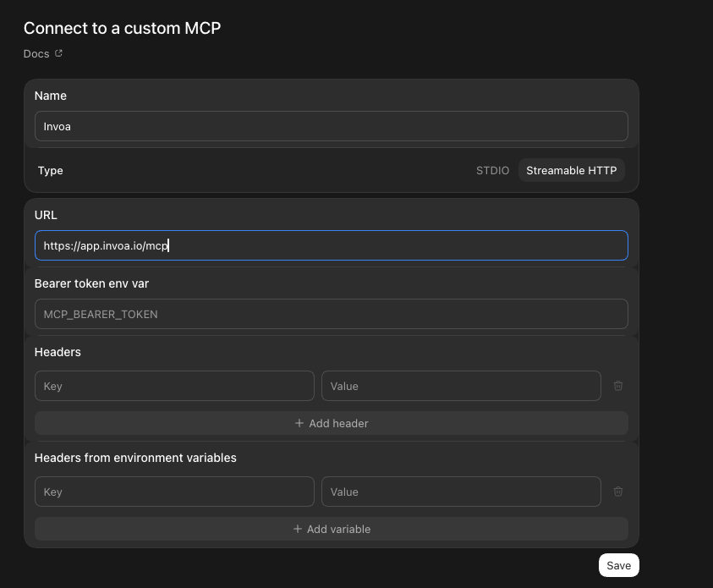713x588 pixels.
Task: Save the custom MCP configuration
Action: click(x=618, y=565)
